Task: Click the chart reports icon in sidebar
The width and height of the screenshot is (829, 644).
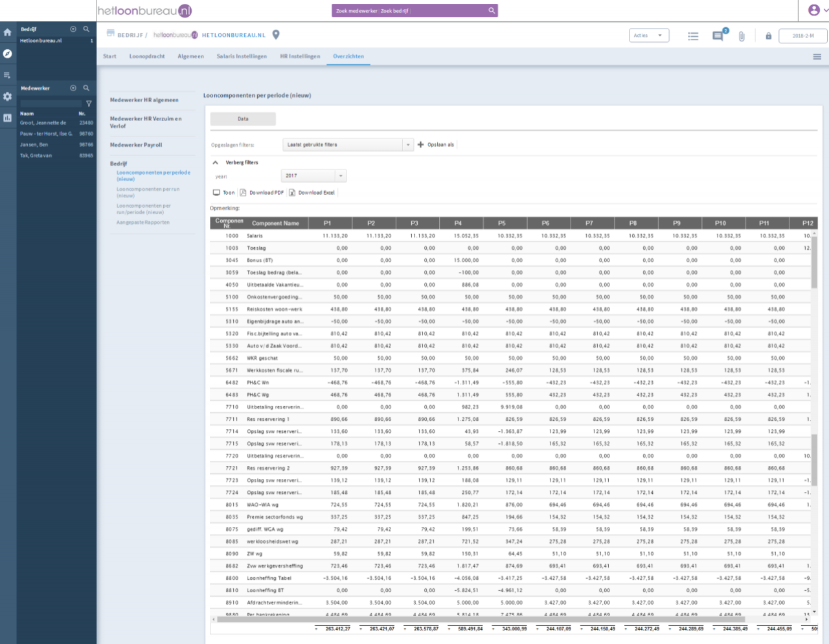Action: (x=8, y=118)
